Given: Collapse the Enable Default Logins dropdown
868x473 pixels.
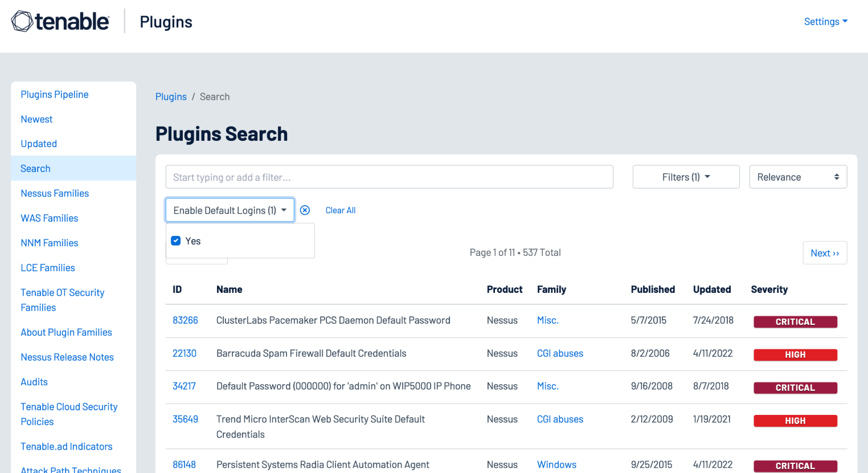Looking at the screenshot, I should 230,210.
